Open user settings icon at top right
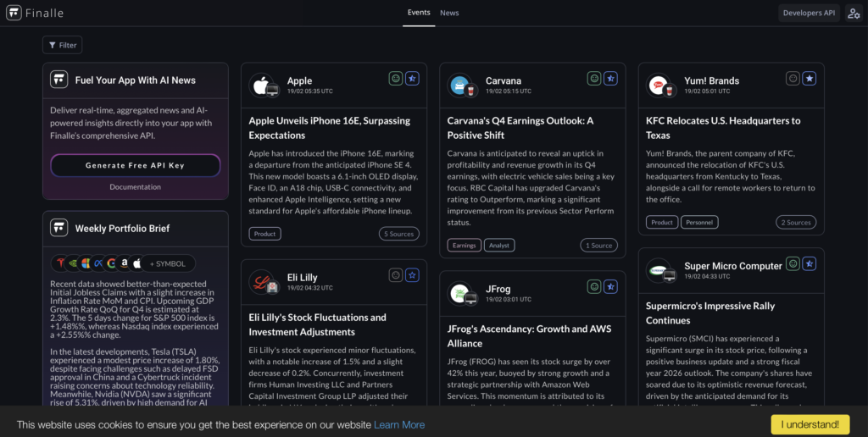The image size is (868, 437). (854, 14)
